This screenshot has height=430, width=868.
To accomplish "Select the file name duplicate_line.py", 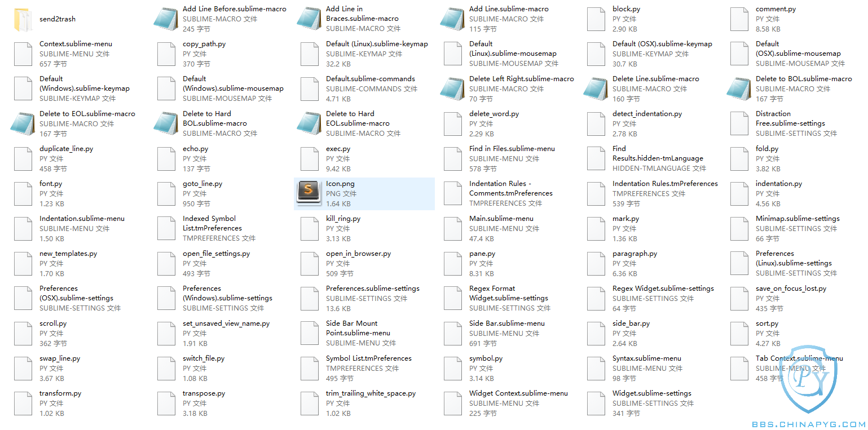I will point(66,149).
